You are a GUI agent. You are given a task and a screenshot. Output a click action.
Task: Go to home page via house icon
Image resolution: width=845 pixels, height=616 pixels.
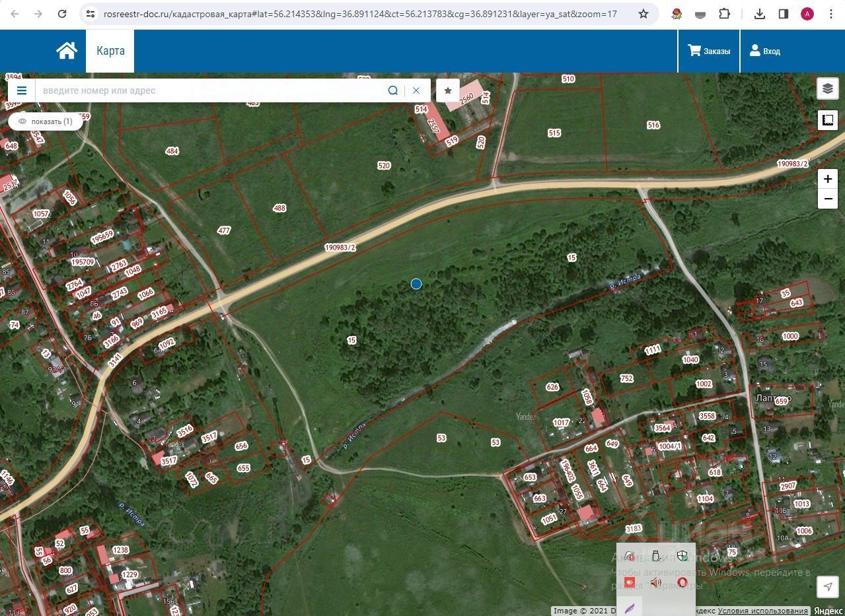click(x=67, y=51)
